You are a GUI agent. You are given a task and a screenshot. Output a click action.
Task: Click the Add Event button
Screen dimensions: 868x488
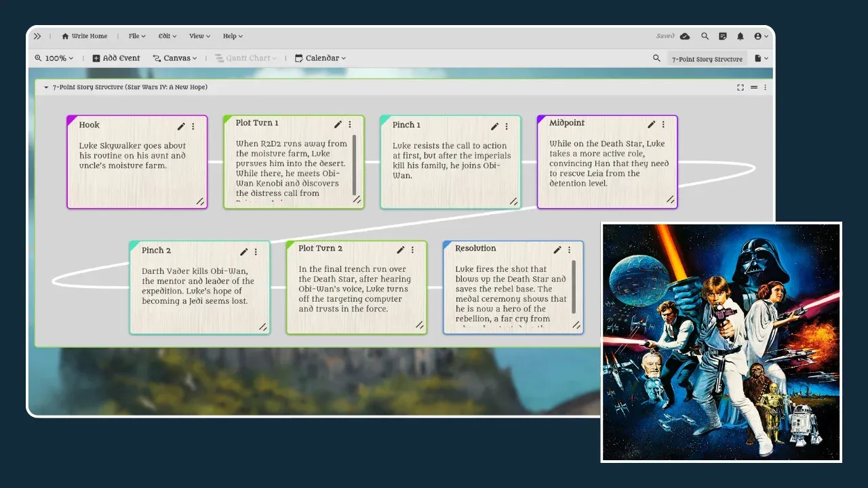116,58
